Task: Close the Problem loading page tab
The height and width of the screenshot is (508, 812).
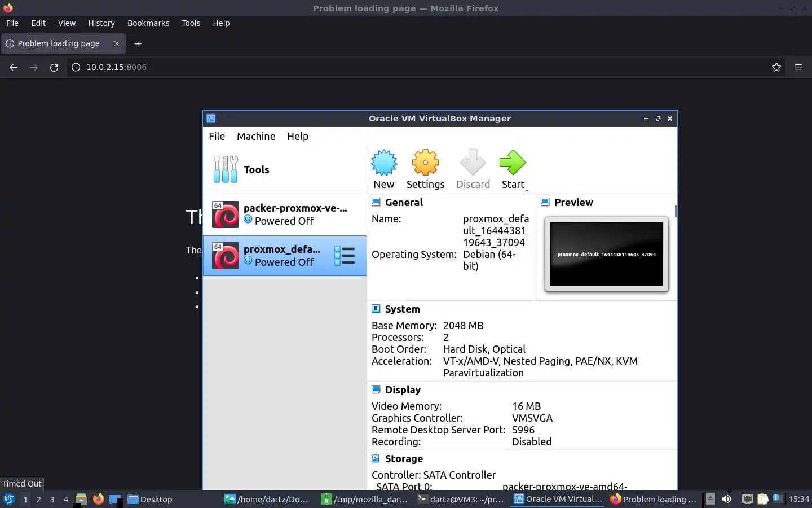Action: click(x=117, y=43)
